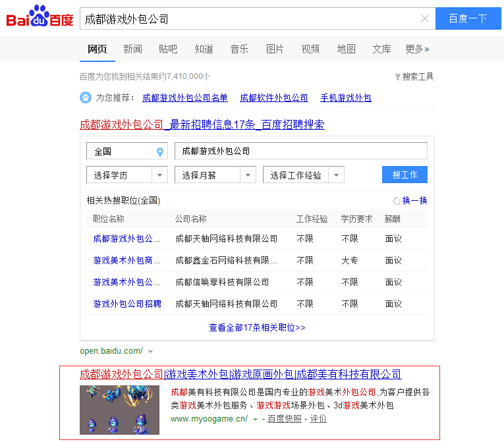Screen dimensions: 504x442
Task: Expand arrow next to www.myoogame.cn
Action: (x=256, y=419)
